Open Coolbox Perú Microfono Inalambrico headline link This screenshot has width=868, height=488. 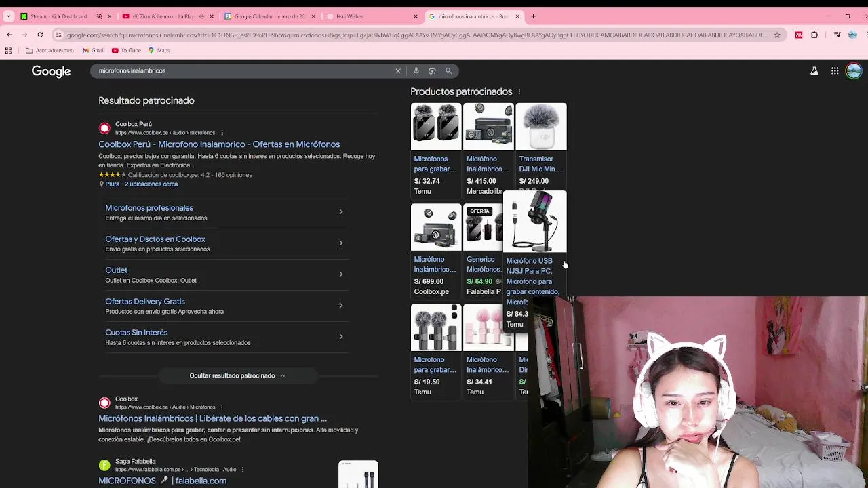(x=219, y=144)
